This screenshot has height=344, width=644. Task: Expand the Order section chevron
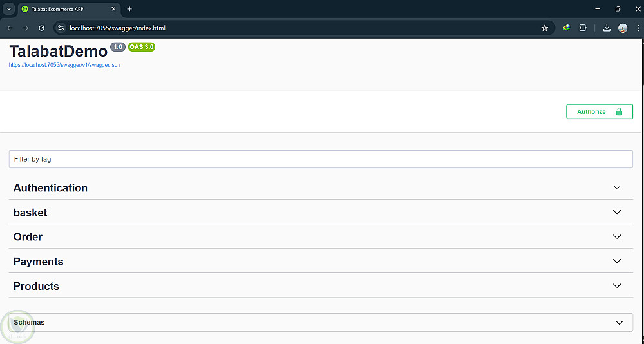[617, 236]
